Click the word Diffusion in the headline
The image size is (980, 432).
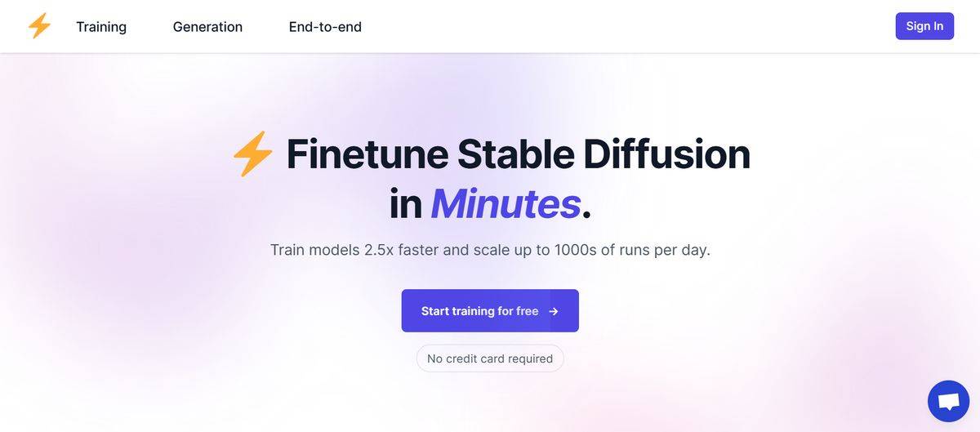click(666, 154)
